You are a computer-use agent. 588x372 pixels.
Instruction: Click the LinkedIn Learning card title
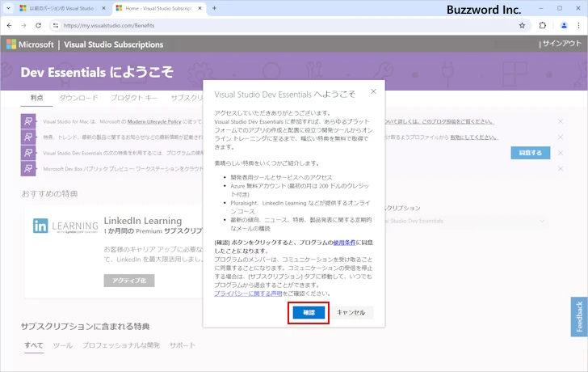tap(142, 221)
